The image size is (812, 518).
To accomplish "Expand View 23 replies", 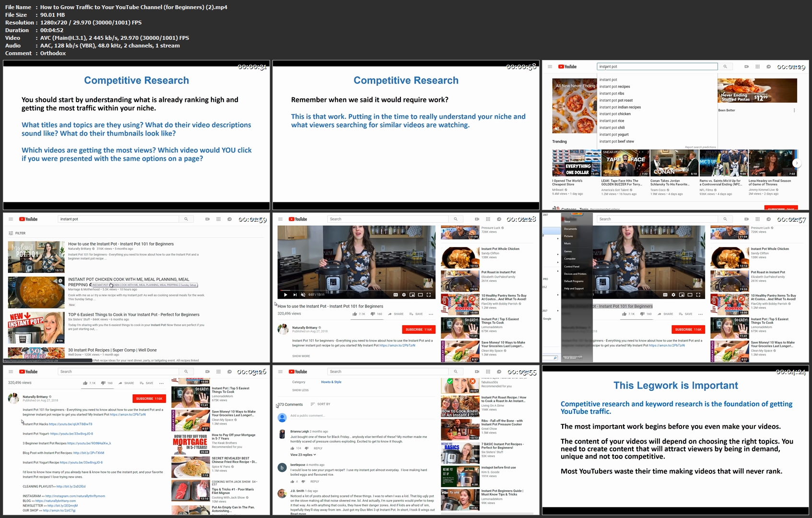I will click(x=303, y=455).
